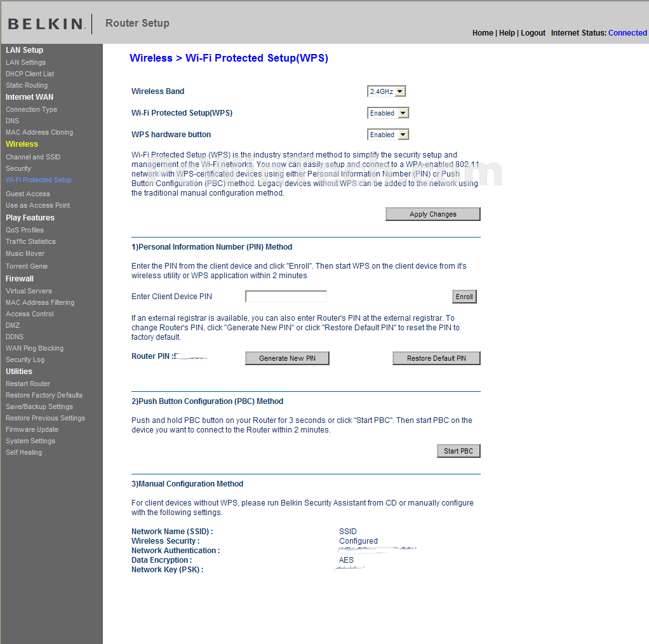
Task: Click the AES data encryption value
Action: coord(347,560)
